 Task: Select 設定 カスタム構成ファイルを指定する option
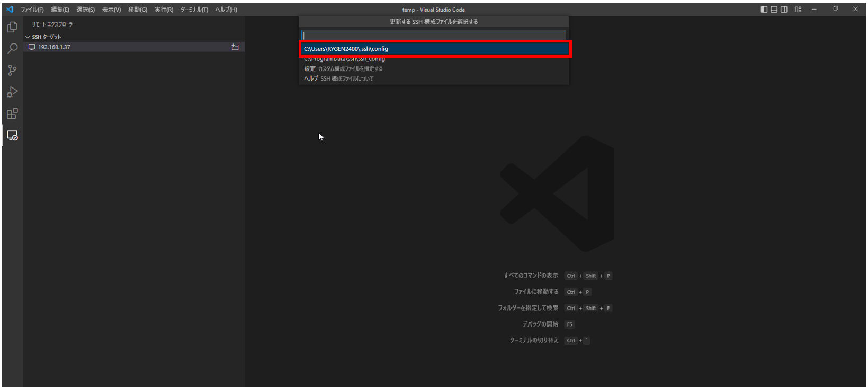[x=434, y=68]
